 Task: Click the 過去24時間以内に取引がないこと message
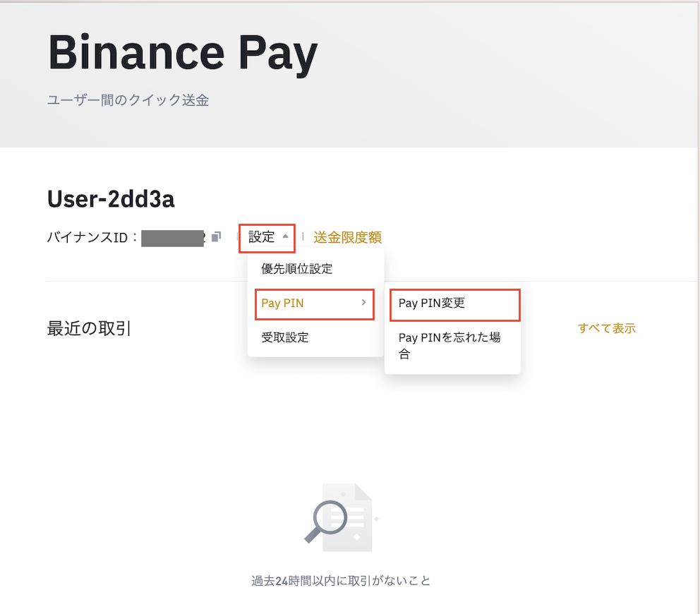[341, 582]
